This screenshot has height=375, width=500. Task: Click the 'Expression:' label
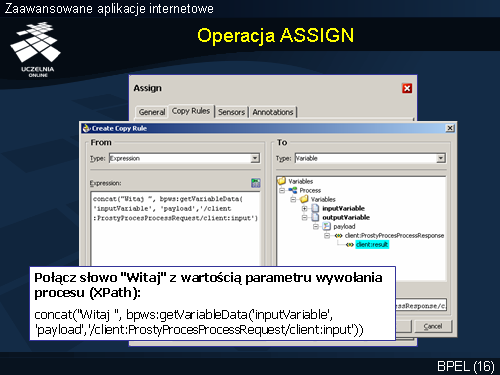point(105,183)
